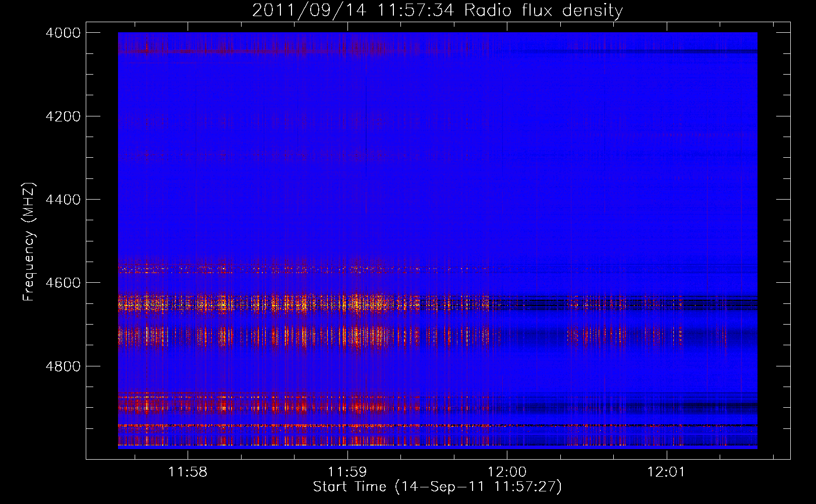Click the "Frequency (MHZ)" axis label
The image size is (816, 504).
(x=29, y=242)
